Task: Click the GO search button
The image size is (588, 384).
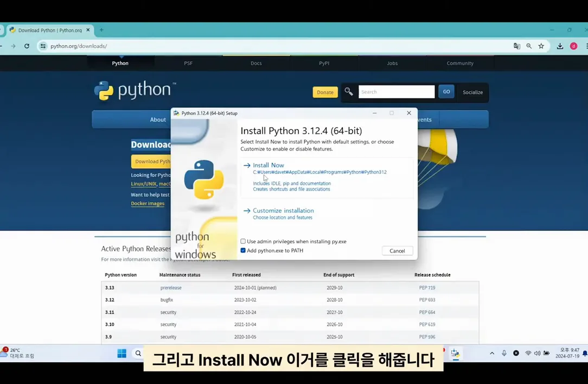Action: [x=446, y=92]
